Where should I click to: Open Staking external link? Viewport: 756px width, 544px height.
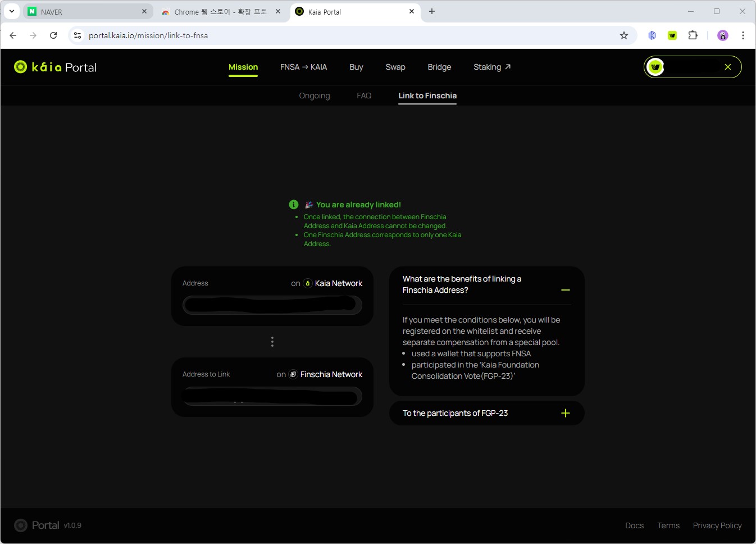click(492, 67)
